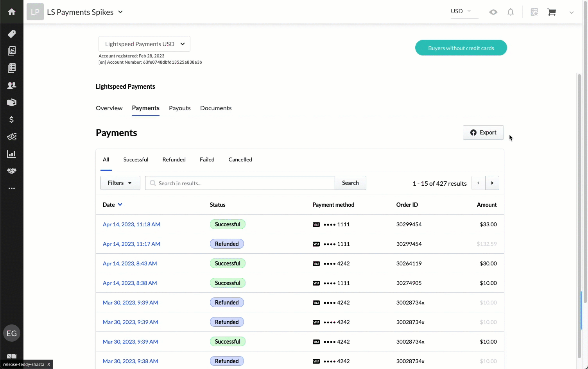Expand the Lightspeed Payments USD account dropdown
Screen dimensions: 588x369
(x=144, y=44)
